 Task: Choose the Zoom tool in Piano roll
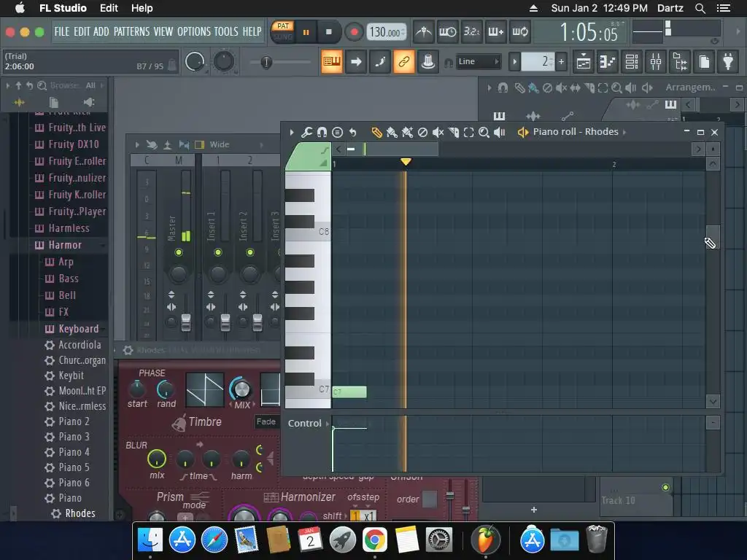484,133
